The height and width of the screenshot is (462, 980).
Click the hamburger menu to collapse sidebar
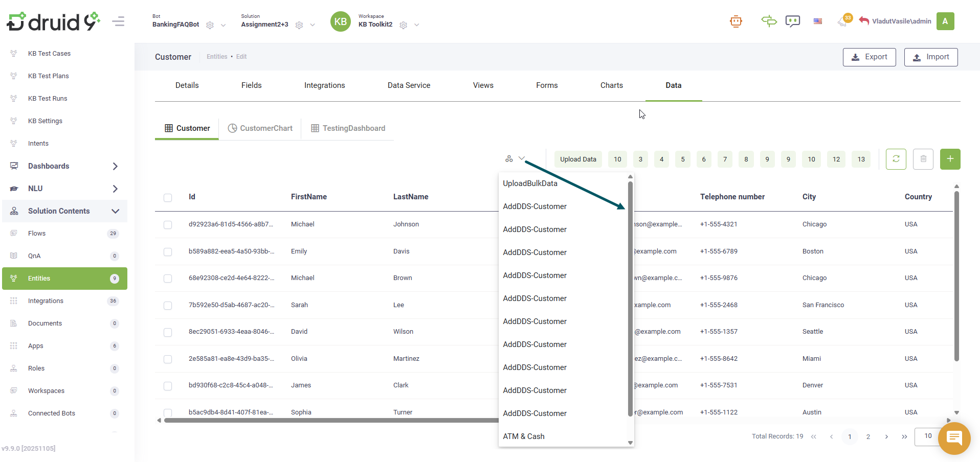[118, 21]
